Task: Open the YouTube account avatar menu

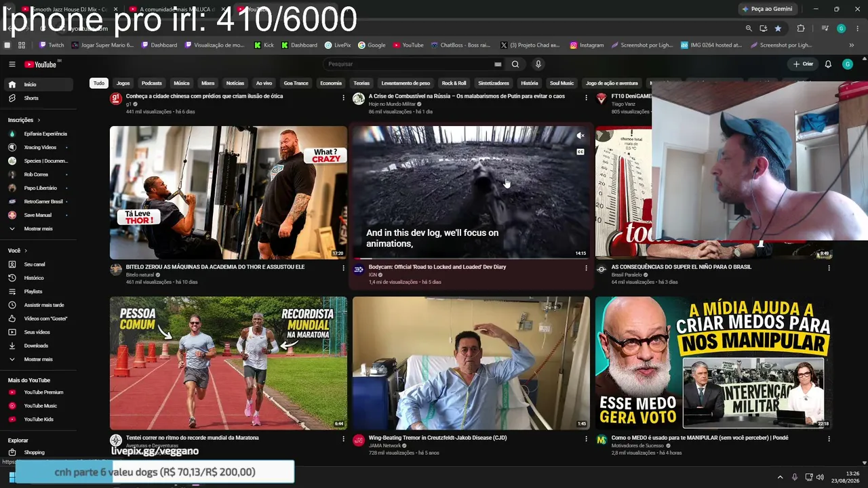Action: coord(848,64)
